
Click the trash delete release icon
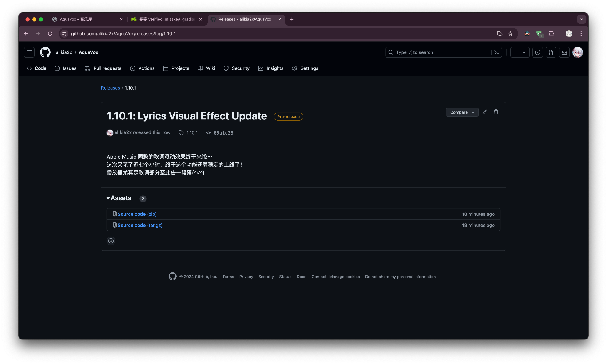click(496, 112)
